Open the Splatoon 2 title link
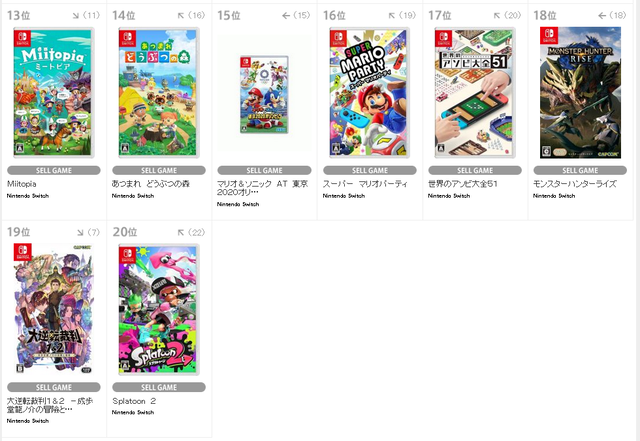Image resolution: width=640 pixels, height=441 pixels. pyautogui.click(x=134, y=401)
